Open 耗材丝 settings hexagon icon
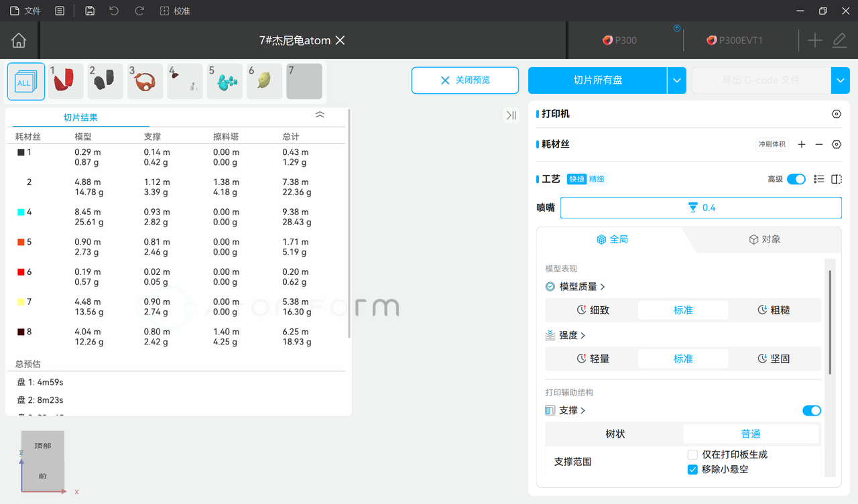858x504 pixels. point(837,144)
